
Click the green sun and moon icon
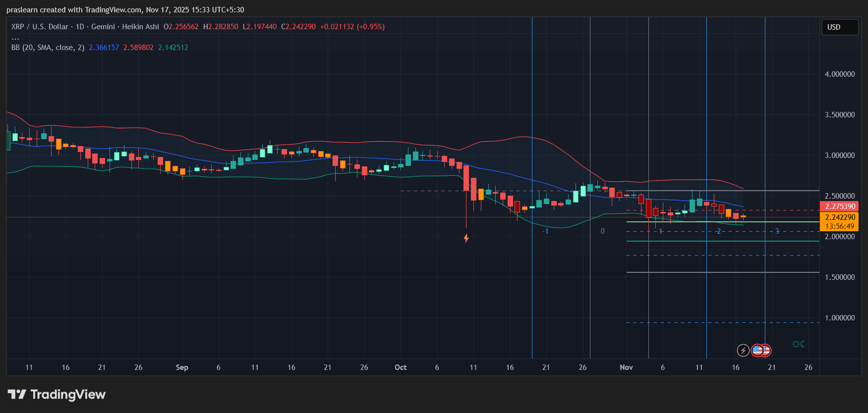tap(798, 344)
